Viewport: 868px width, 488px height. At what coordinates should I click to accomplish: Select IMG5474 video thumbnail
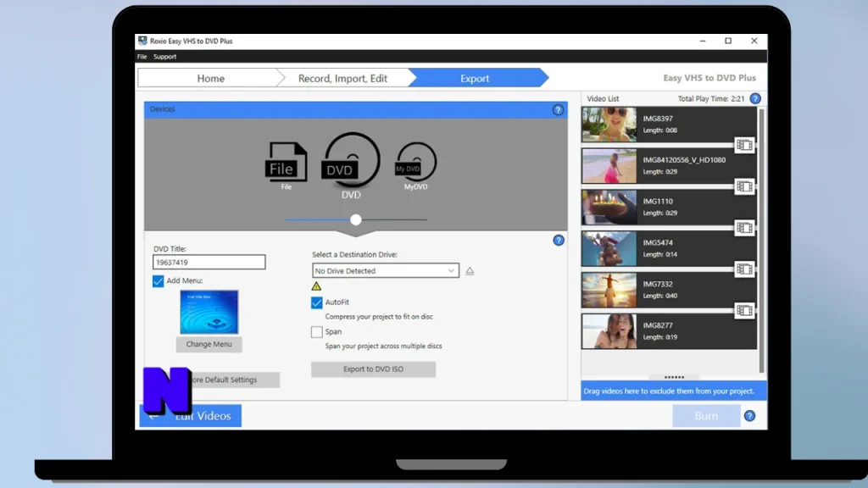(609, 248)
